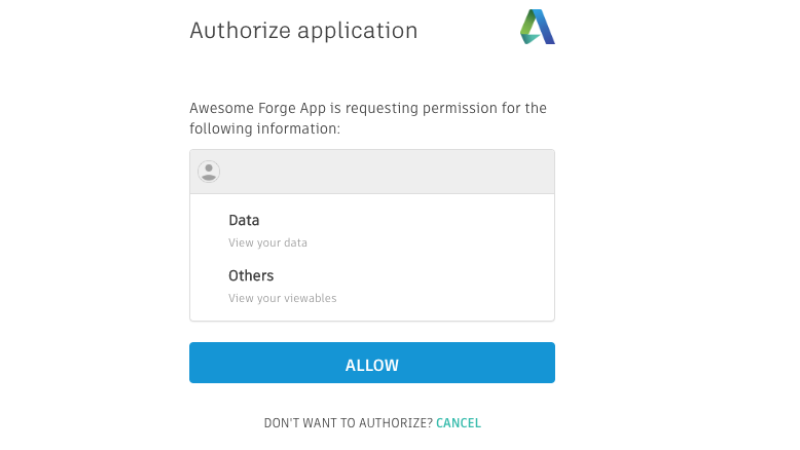Click the word 'viewables' in Others description
This screenshot has height=450, width=800.
click(x=310, y=298)
